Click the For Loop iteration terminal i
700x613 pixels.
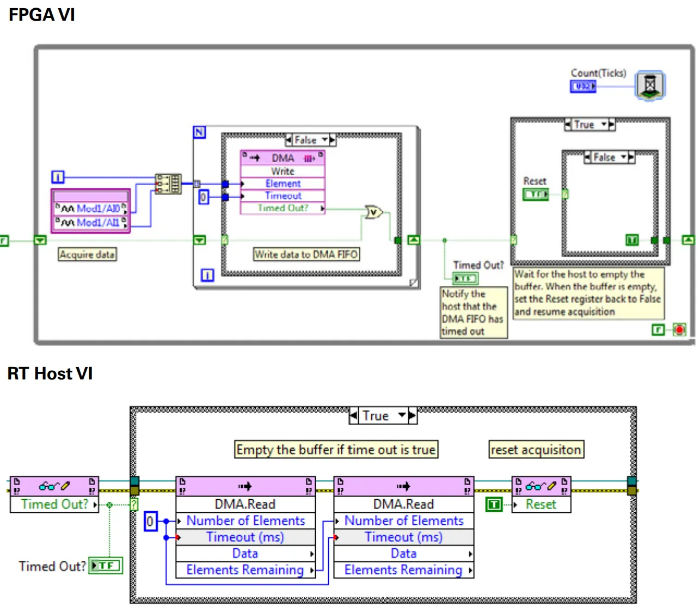207,275
